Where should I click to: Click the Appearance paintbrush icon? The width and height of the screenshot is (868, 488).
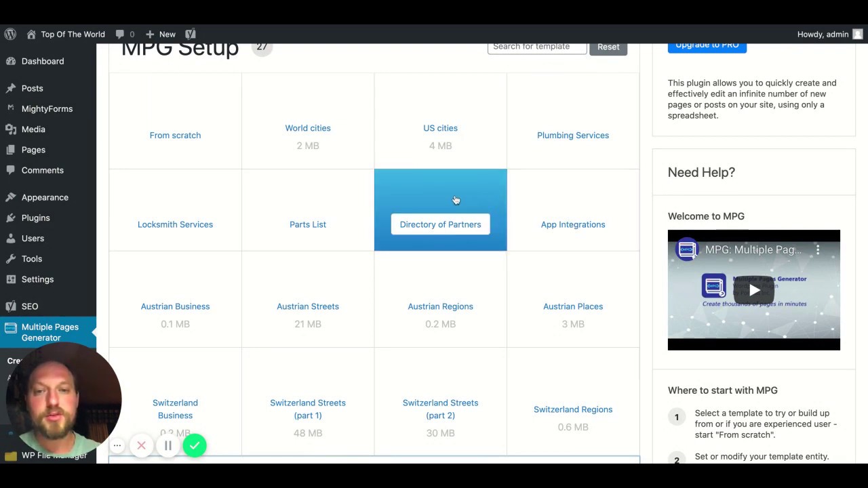[x=11, y=197]
